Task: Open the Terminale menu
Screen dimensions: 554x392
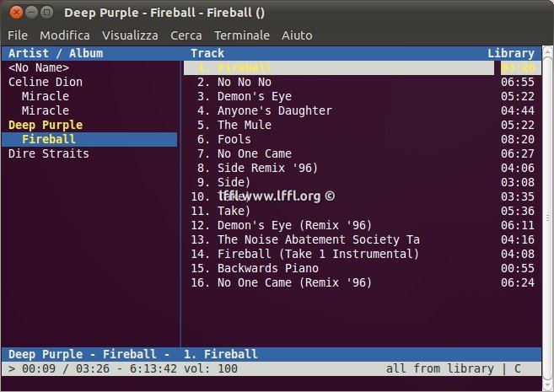Action: coord(242,35)
